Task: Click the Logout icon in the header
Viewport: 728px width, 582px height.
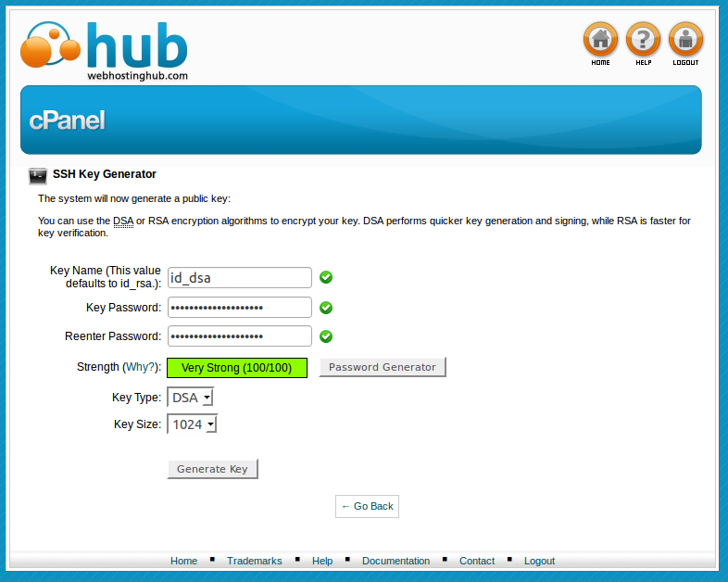Action: (685, 40)
